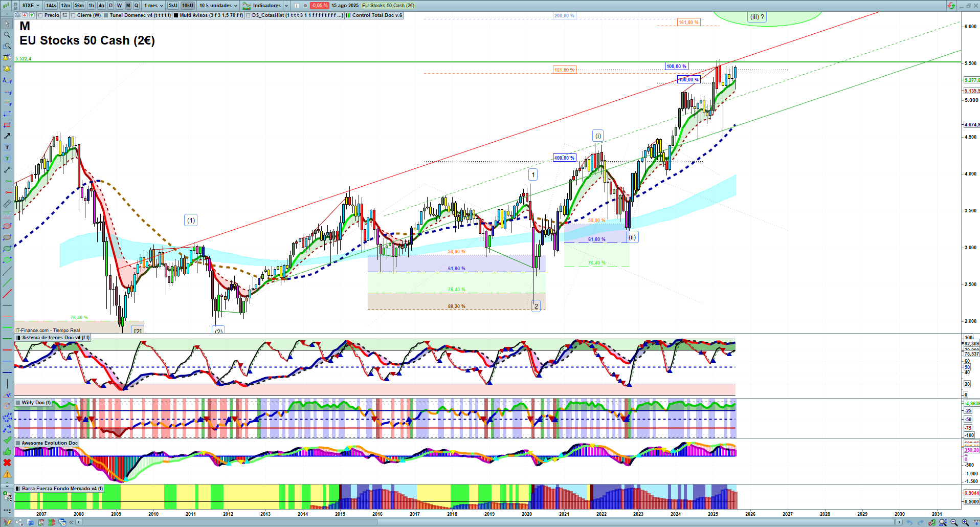Click the share icon in bottom toolbar

point(19,522)
